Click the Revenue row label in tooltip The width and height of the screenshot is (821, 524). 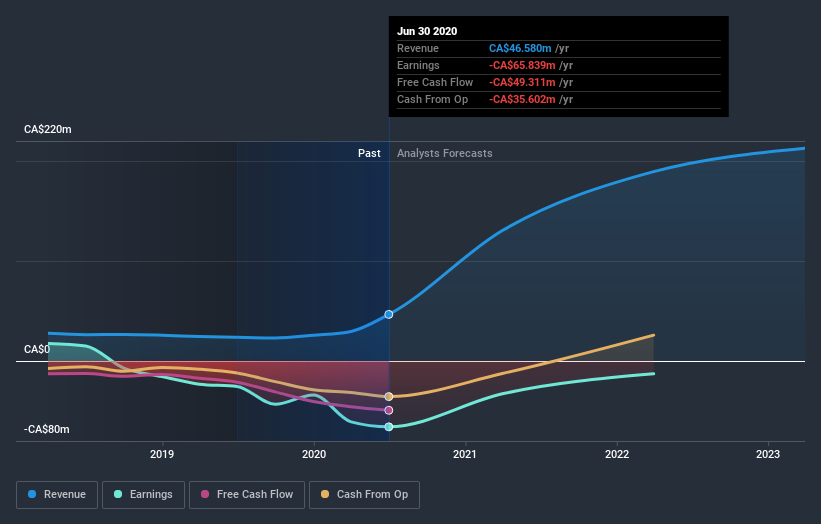(418, 48)
